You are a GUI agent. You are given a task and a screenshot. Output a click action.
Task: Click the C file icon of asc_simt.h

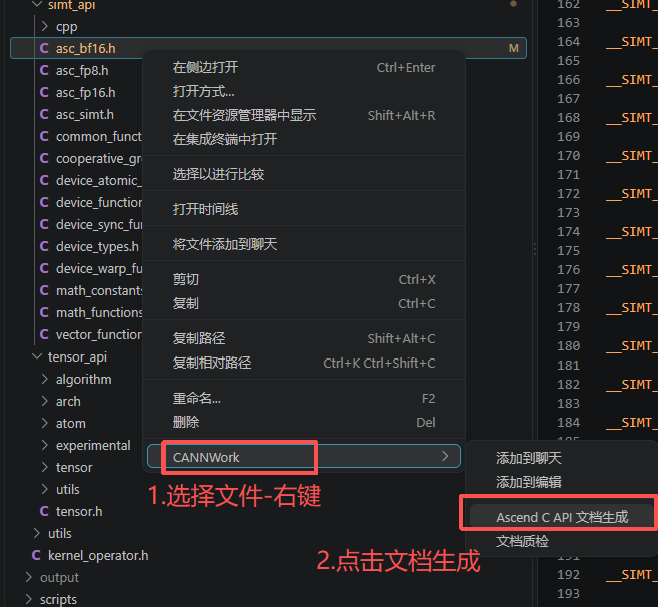tap(44, 114)
